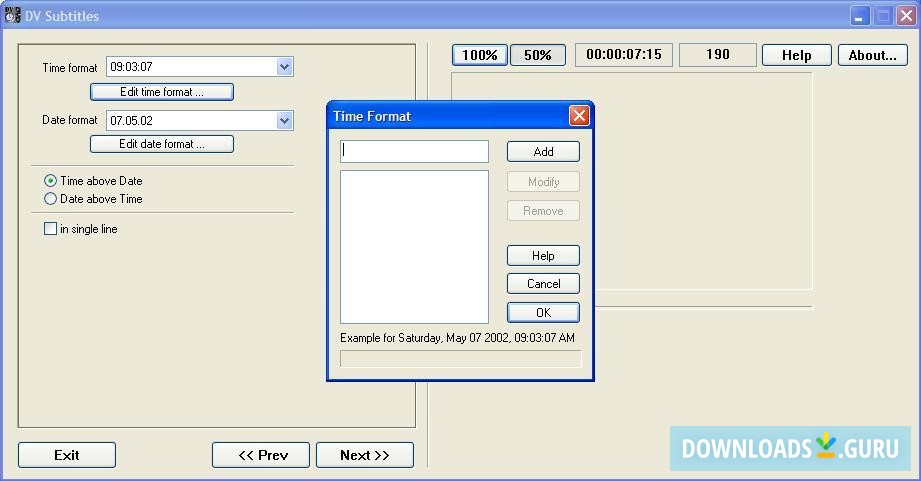Focus the time format text input field
This screenshot has width=921, height=481.
tap(414, 151)
